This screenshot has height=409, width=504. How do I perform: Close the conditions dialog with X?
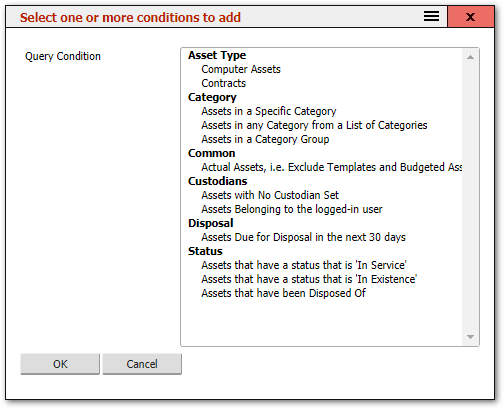(x=470, y=17)
